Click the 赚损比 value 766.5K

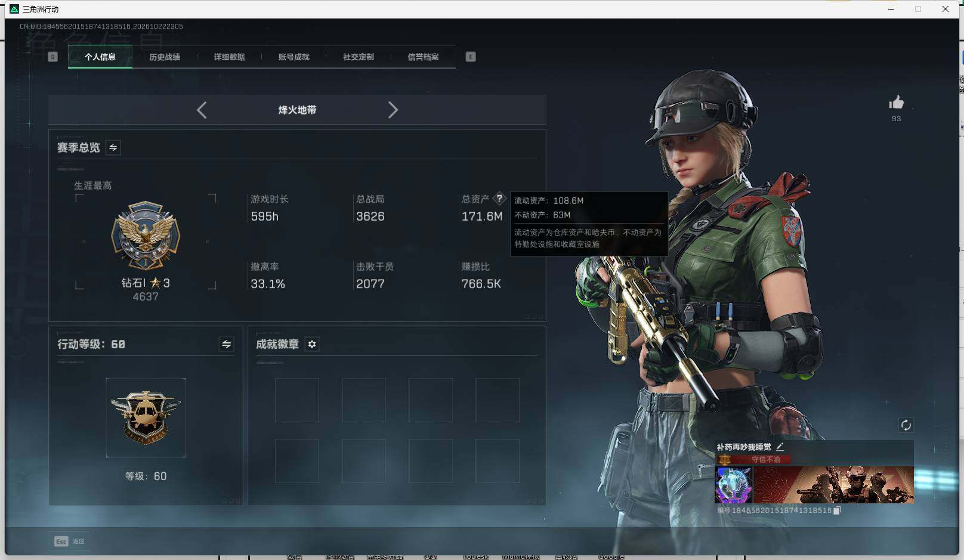[x=481, y=284]
